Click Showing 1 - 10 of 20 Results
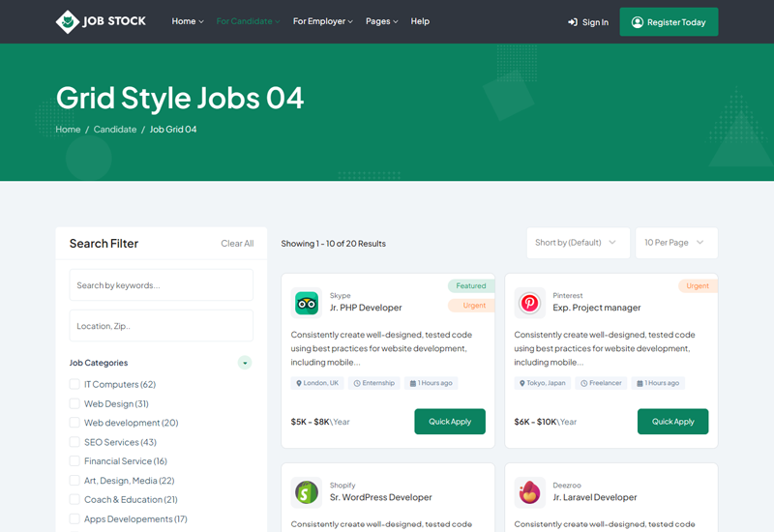Image resolution: width=774 pixels, height=532 pixels. click(333, 244)
